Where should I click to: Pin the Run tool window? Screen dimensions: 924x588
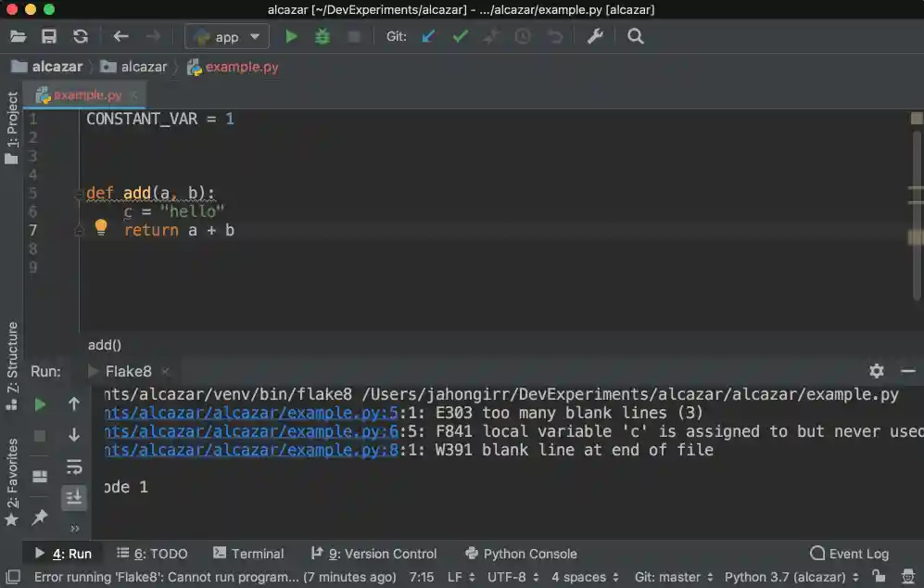[x=39, y=518]
